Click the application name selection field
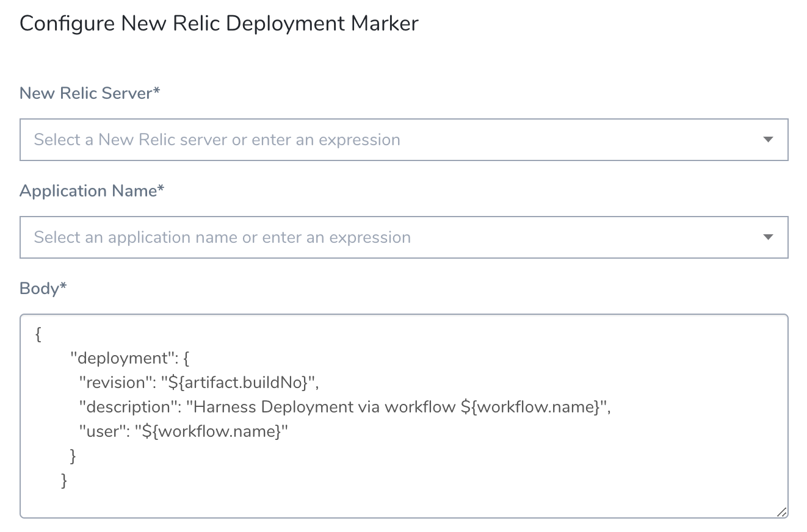Image resolution: width=807 pixels, height=532 pixels. [404, 237]
